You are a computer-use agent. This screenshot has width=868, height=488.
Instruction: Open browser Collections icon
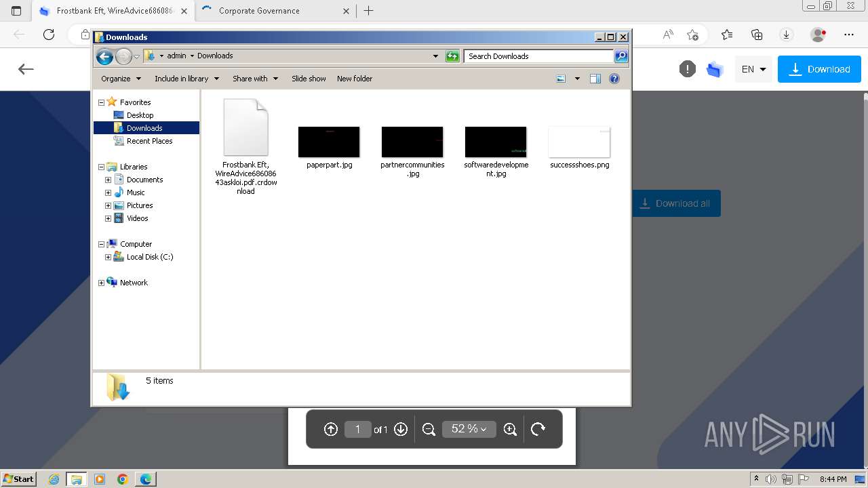pos(757,35)
